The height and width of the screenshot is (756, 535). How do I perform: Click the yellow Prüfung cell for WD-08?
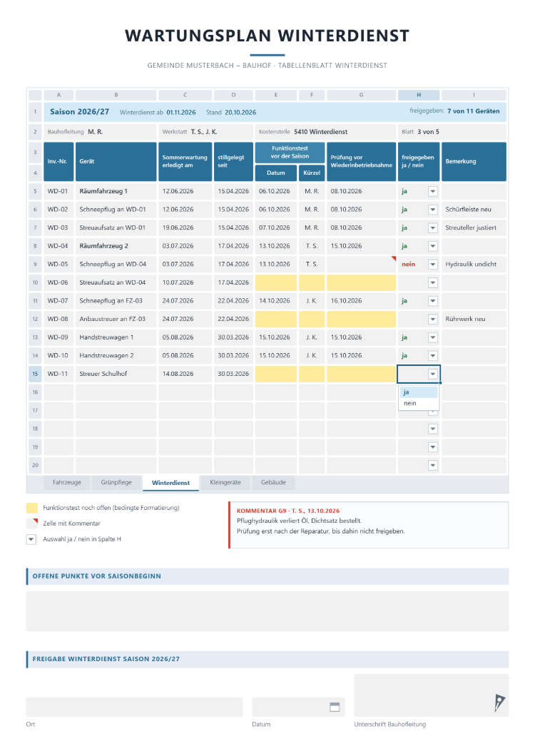point(362,320)
